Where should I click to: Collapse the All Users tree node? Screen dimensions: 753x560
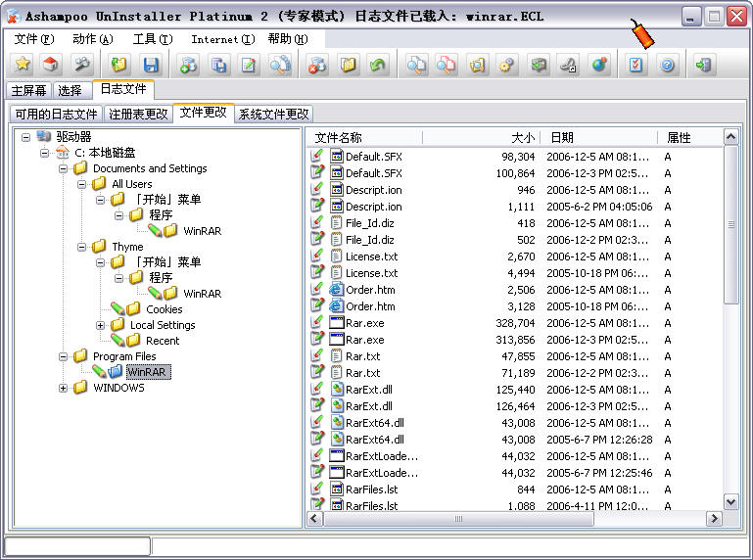pyautogui.click(x=81, y=184)
